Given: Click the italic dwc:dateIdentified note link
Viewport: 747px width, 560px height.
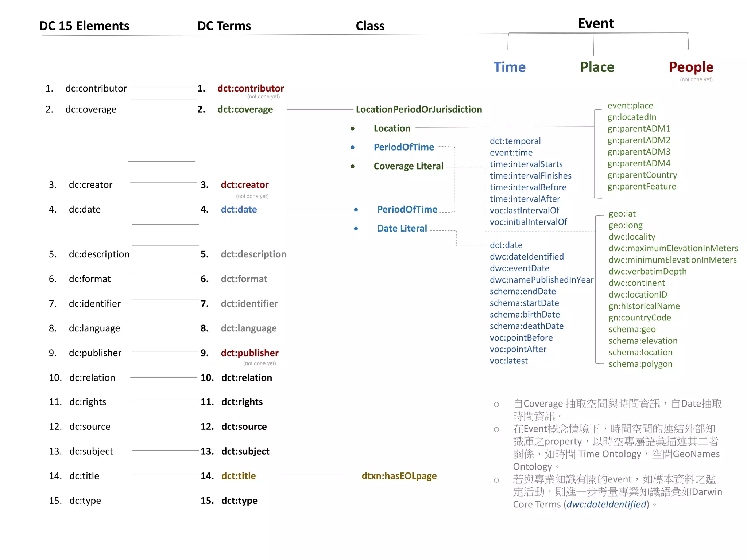Looking at the screenshot, I should pos(606,504).
